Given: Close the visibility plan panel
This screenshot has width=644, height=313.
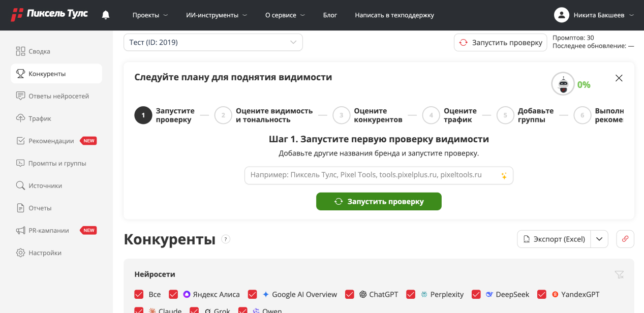Looking at the screenshot, I should pyautogui.click(x=619, y=78).
